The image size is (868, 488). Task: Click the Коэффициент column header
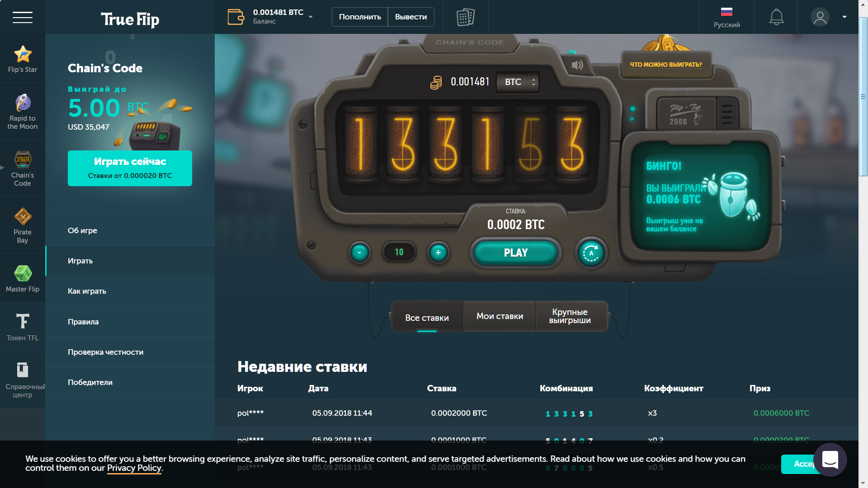tap(674, 388)
